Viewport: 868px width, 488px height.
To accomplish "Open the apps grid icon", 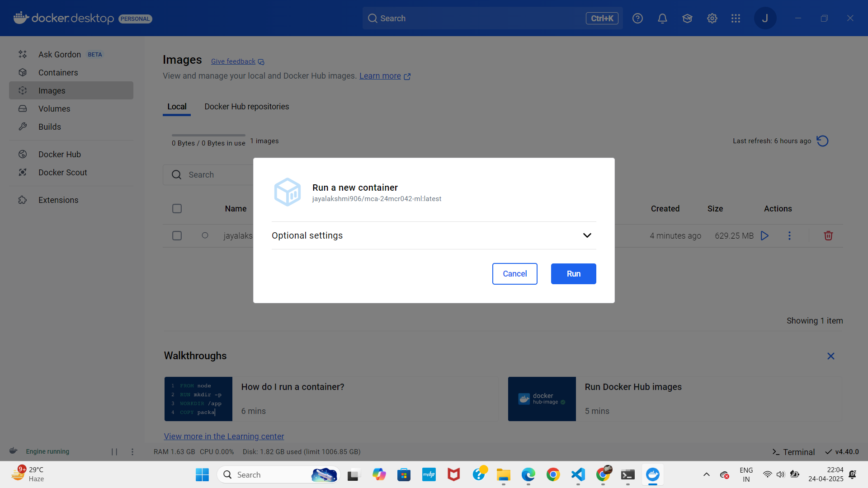I will coord(736,18).
